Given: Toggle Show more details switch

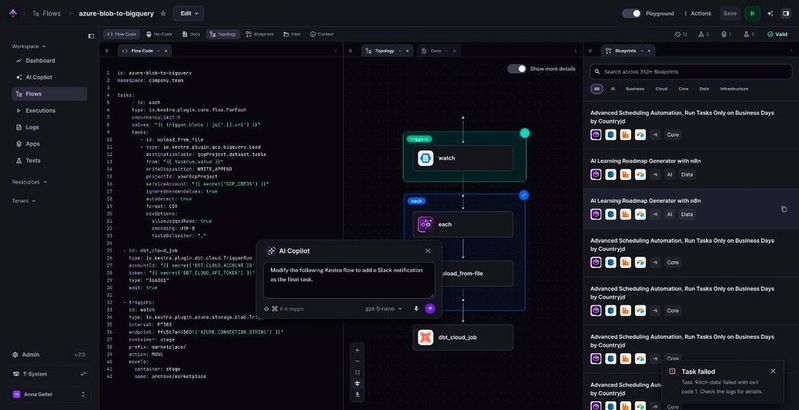Looking at the screenshot, I should (x=517, y=69).
